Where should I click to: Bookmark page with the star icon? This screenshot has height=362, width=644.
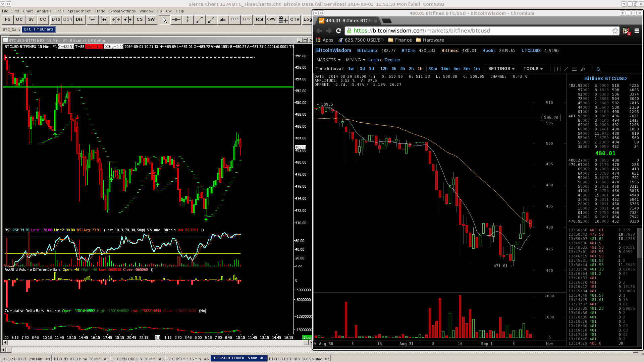pos(615,31)
